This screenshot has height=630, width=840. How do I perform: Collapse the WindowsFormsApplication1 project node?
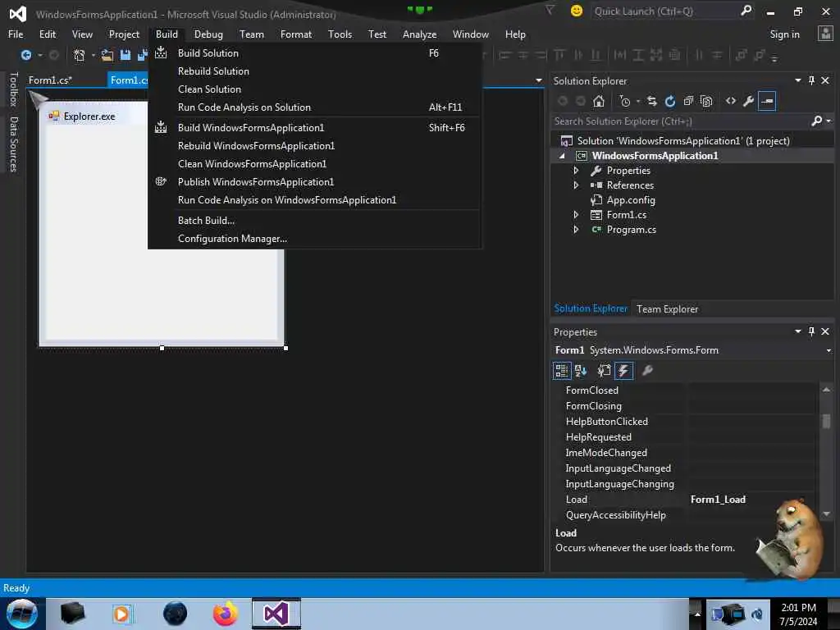click(562, 156)
